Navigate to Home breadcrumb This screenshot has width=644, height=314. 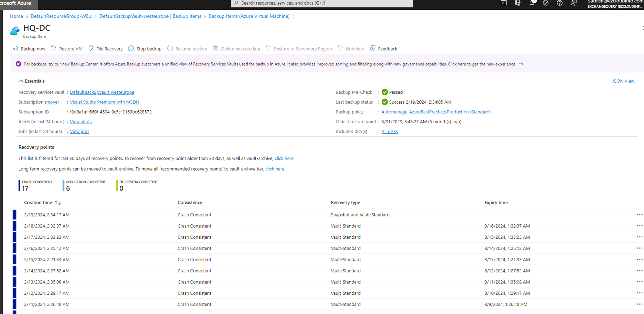tap(16, 16)
